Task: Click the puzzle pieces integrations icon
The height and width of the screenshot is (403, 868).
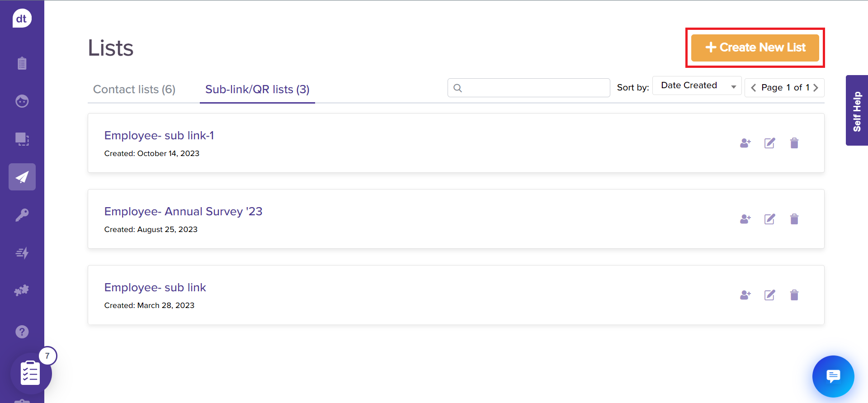Action: pyautogui.click(x=22, y=290)
